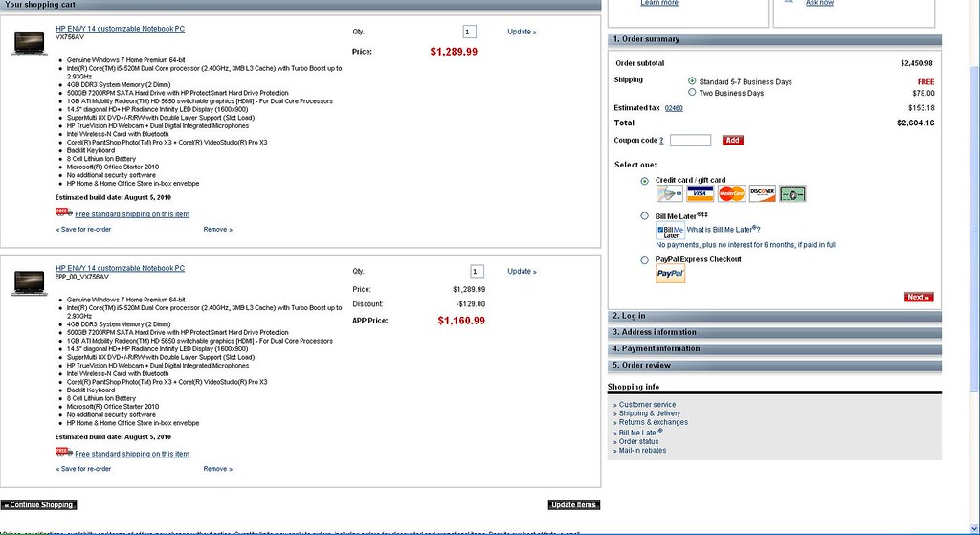Screen dimensions: 980x535
Task: Click the gift card icon
Action: point(669,193)
